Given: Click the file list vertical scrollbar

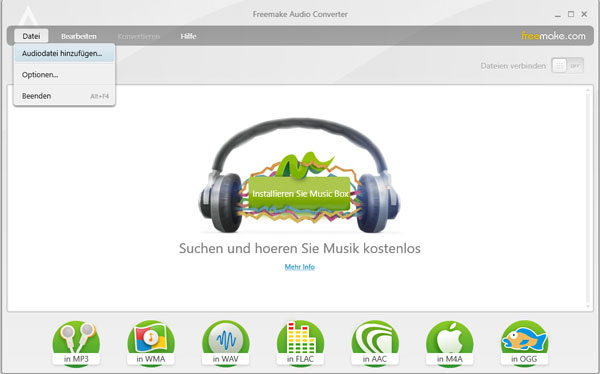Looking at the screenshot, I should [x=588, y=198].
